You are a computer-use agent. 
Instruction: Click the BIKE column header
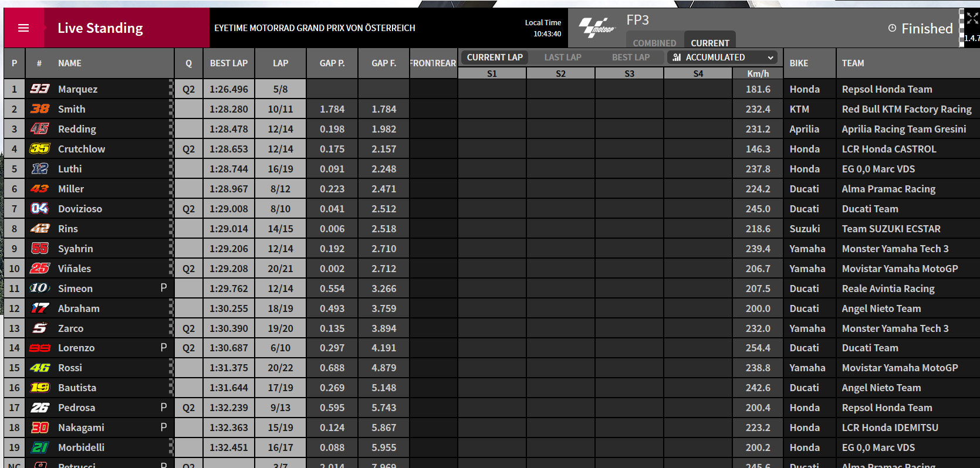[799, 63]
